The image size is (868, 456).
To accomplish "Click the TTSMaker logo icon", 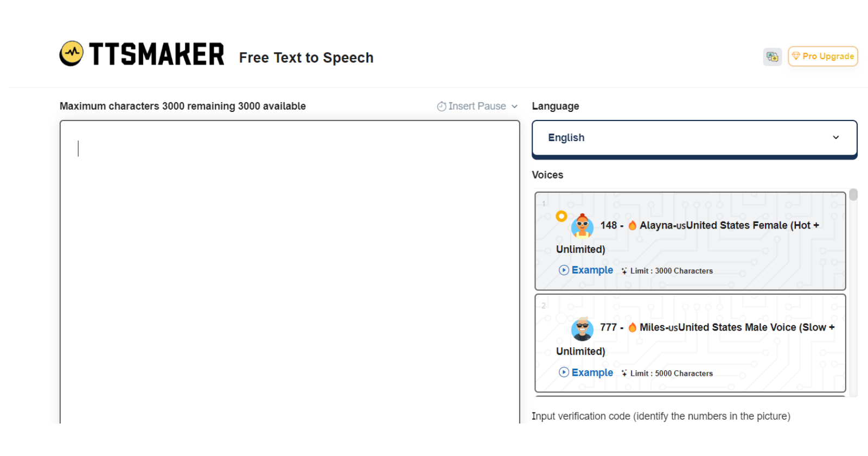I will 71,53.
